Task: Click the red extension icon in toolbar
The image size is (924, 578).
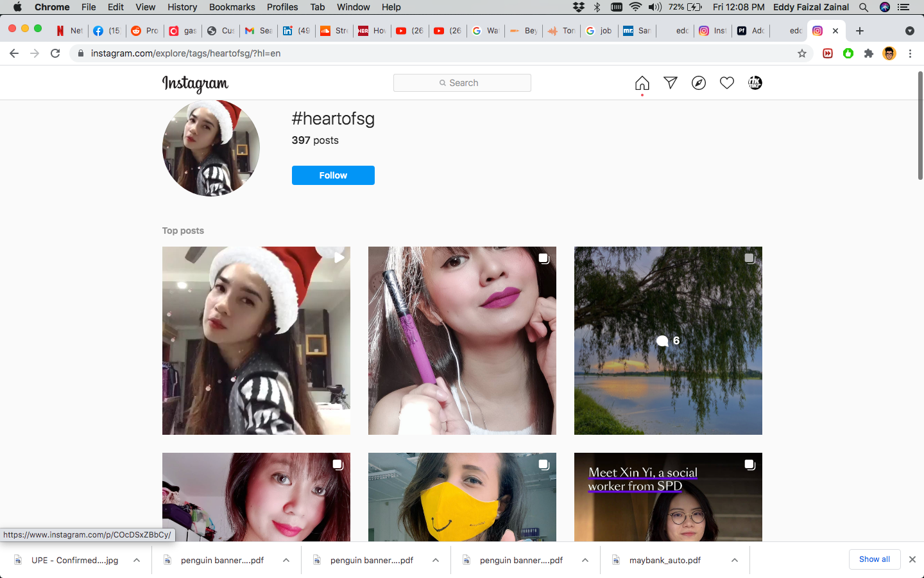Action: (x=828, y=53)
